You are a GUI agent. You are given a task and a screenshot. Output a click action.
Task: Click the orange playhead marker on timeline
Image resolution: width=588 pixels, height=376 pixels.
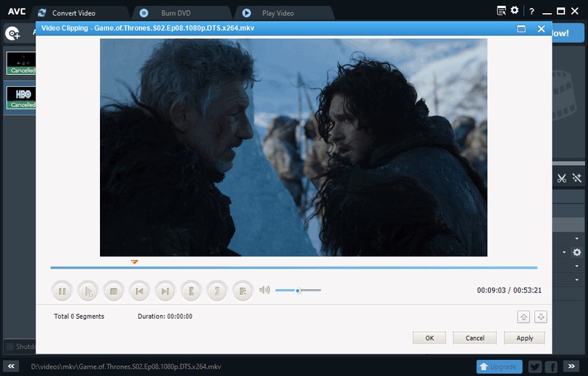click(134, 261)
